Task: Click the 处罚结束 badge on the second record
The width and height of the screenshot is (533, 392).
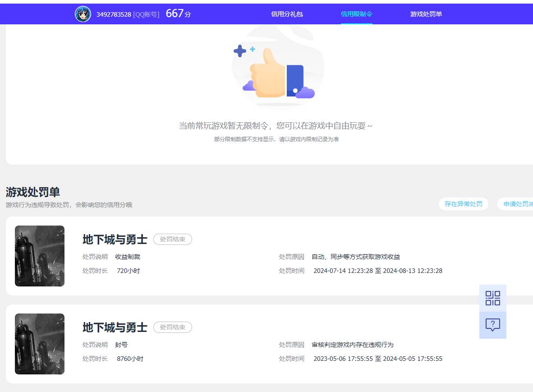Action: [x=173, y=327]
